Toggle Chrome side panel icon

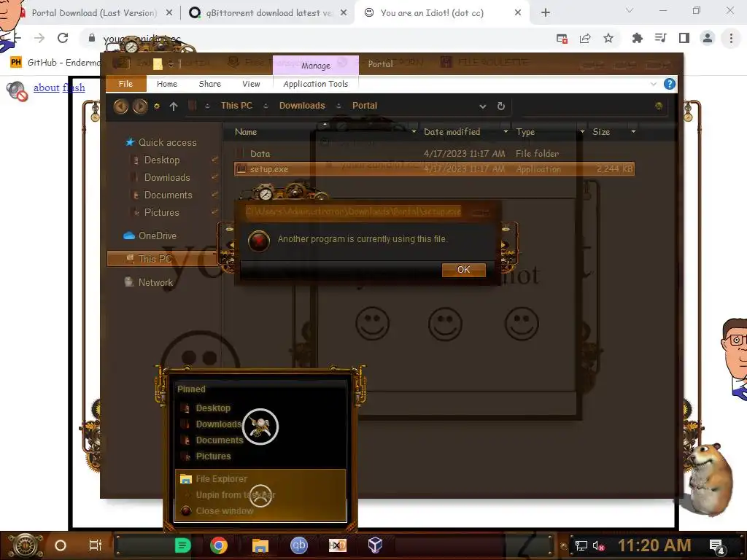(x=684, y=38)
